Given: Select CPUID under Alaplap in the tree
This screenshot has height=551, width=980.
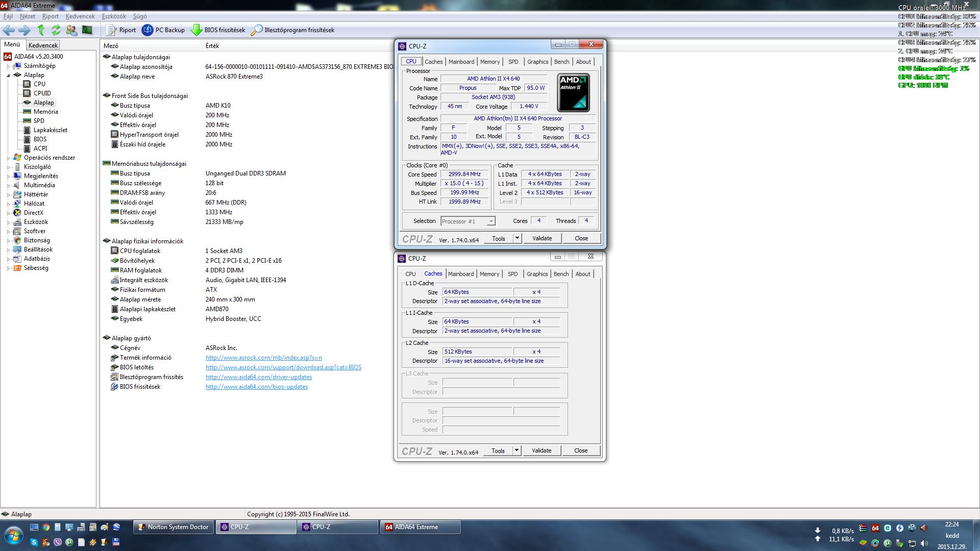Looking at the screenshot, I should pyautogui.click(x=42, y=93).
